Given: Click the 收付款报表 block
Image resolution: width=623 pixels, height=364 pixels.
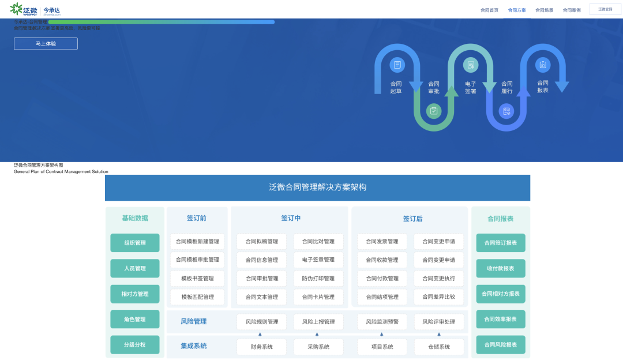Looking at the screenshot, I should coord(501,268).
